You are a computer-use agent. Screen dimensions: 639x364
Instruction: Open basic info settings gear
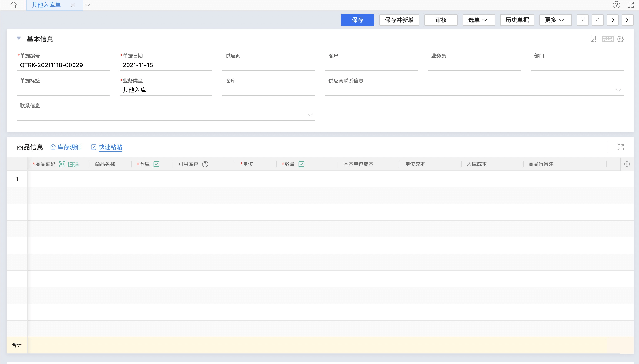(x=620, y=39)
